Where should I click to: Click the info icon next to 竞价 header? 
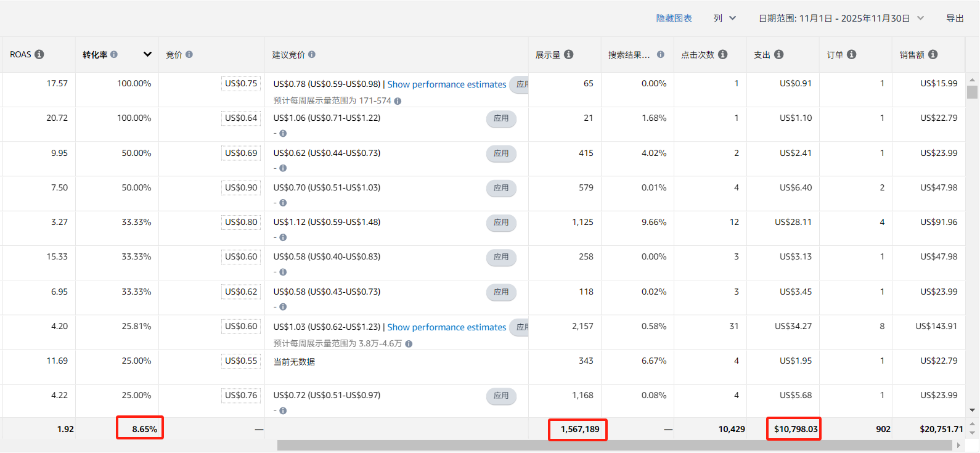tap(189, 54)
